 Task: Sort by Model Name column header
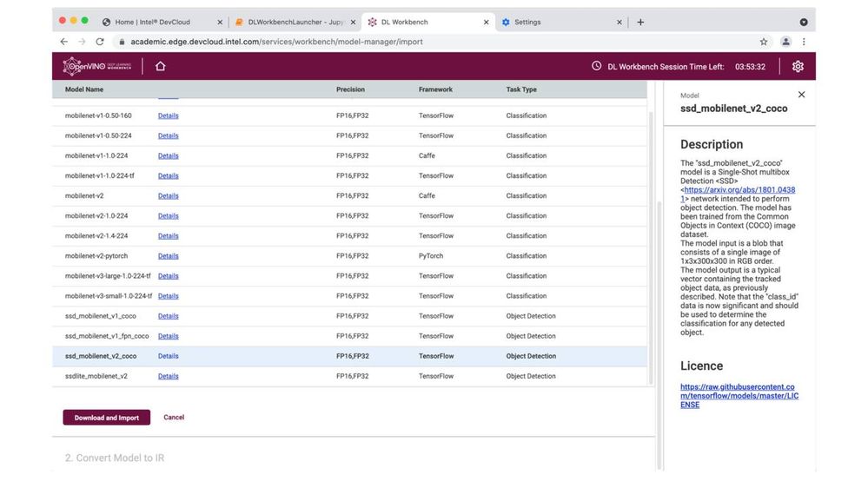(x=84, y=89)
